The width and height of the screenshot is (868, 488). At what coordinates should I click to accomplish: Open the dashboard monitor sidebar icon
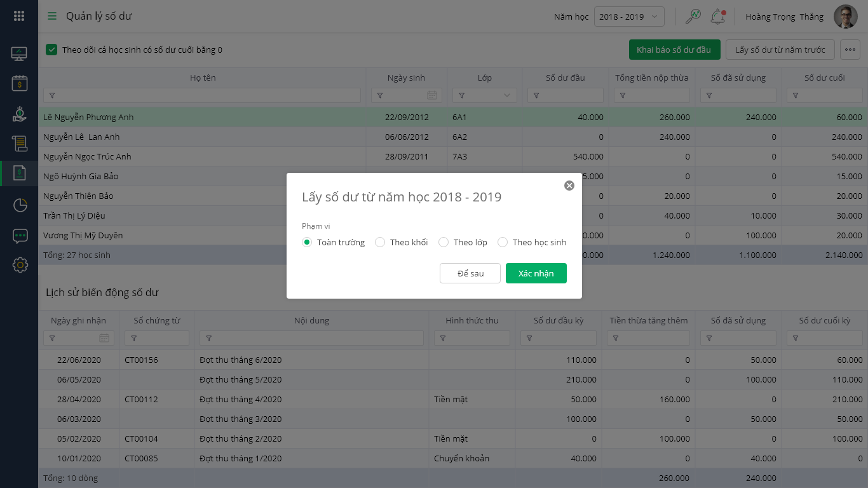[19, 54]
